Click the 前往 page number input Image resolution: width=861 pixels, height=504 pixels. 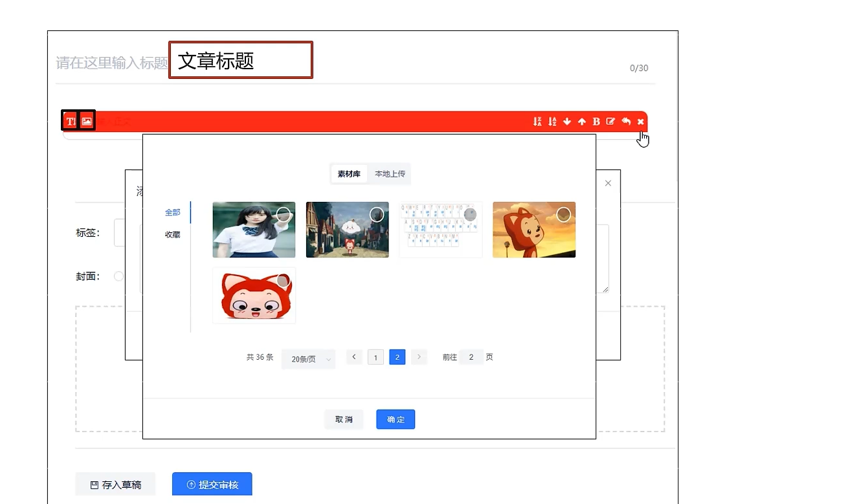[x=471, y=357]
